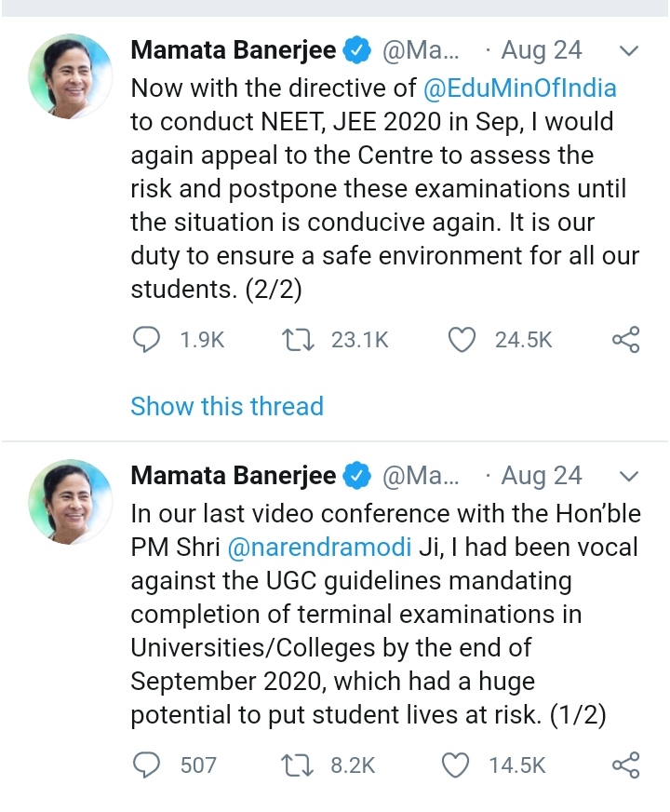670x812 pixels.
Task: Click the Aug 24 date on second tweet
Action: pyautogui.click(x=541, y=476)
